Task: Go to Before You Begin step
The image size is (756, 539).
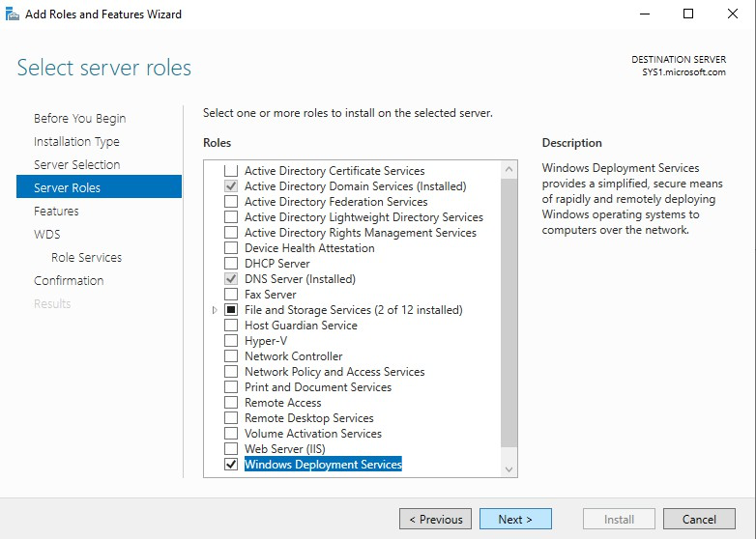Action: pos(79,118)
